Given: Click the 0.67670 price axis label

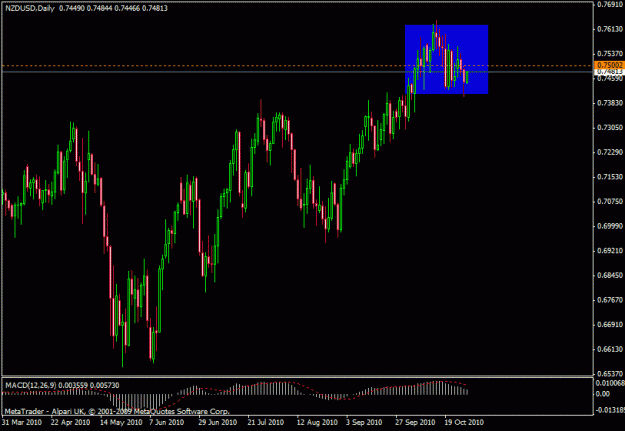Looking at the screenshot, I should (x=610, y=300).
